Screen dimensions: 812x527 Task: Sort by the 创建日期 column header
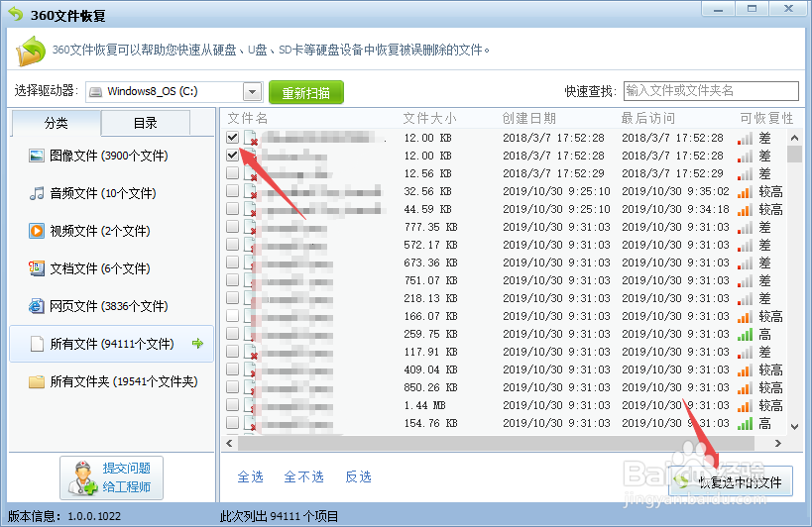coord(529,119)
